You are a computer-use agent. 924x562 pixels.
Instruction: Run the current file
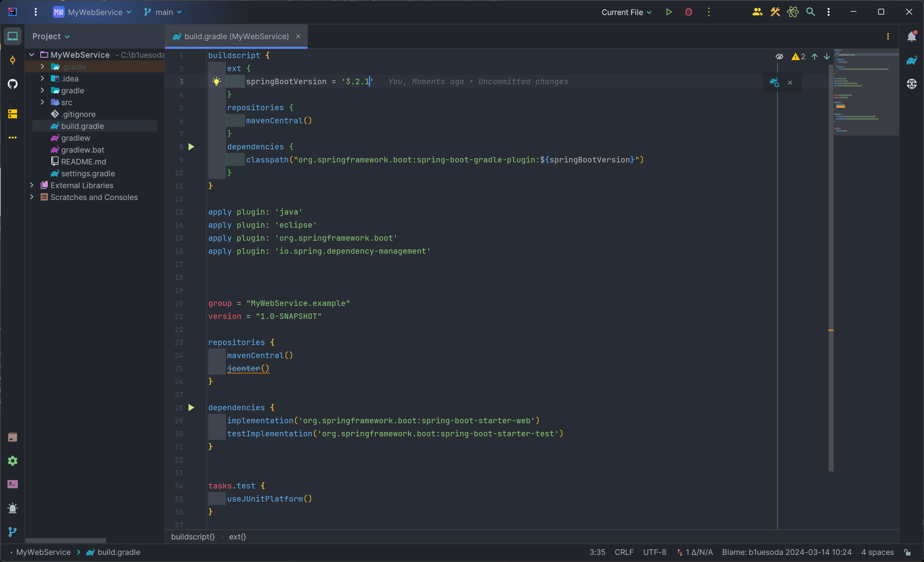[669, 12]
